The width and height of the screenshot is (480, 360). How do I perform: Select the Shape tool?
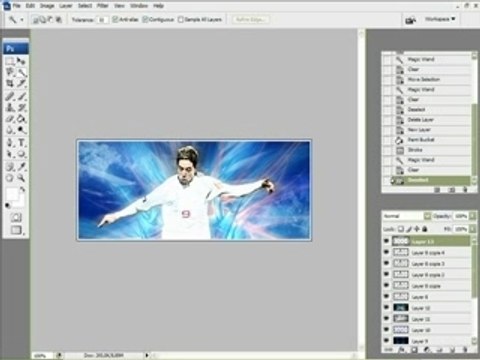tap(21, 154)
